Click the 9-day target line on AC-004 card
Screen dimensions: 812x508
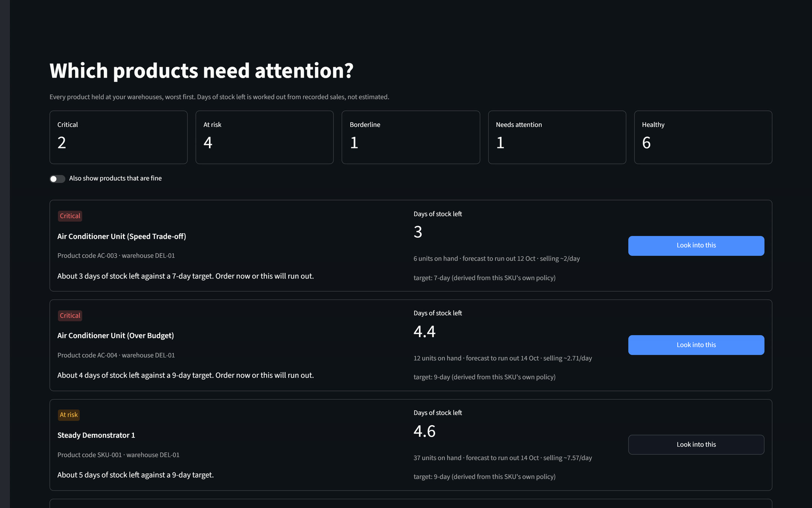484,377
